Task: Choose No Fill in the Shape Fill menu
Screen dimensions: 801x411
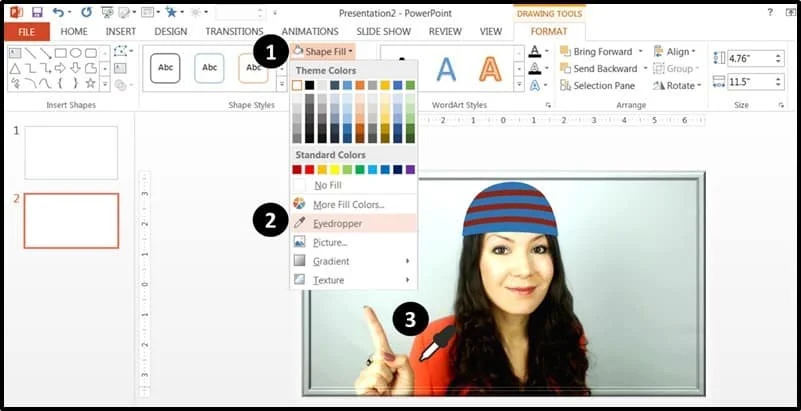Action: pyautogui.click(x=354, y=185)
